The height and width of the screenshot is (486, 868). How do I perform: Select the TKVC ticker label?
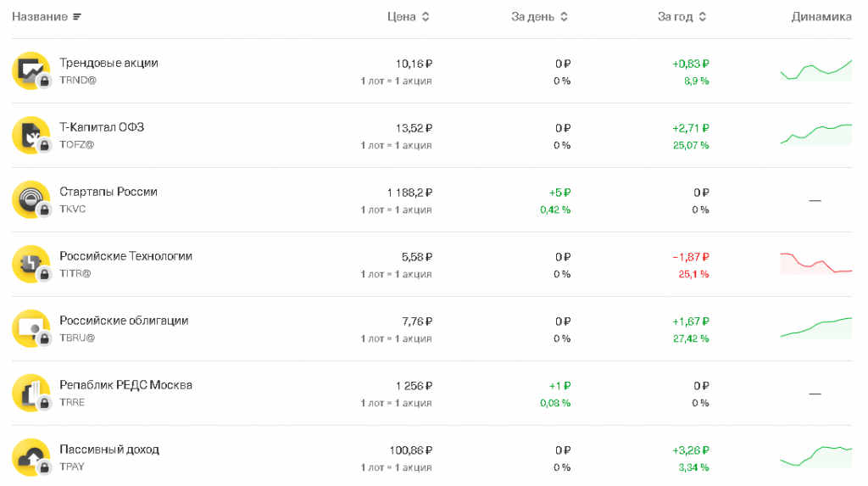[x=73, y=209]
